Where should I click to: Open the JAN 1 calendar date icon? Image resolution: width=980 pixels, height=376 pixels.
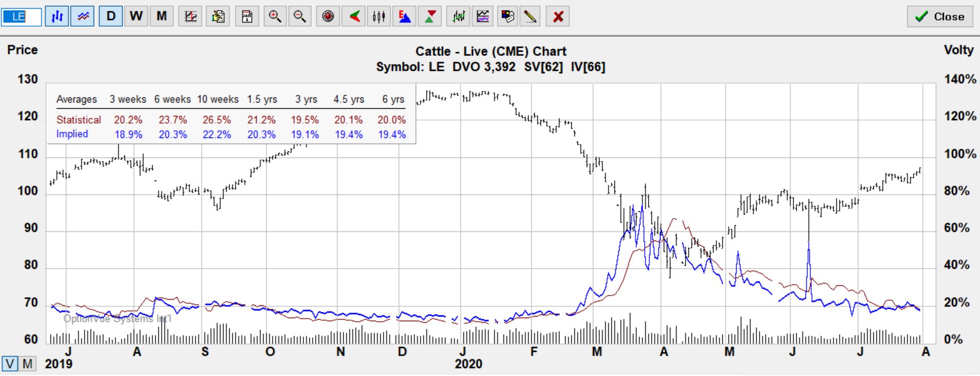[x=247, y=16]
